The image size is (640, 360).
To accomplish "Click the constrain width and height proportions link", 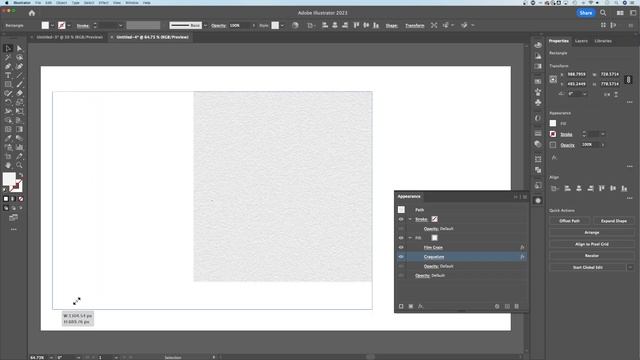I will tap(628, 79).
